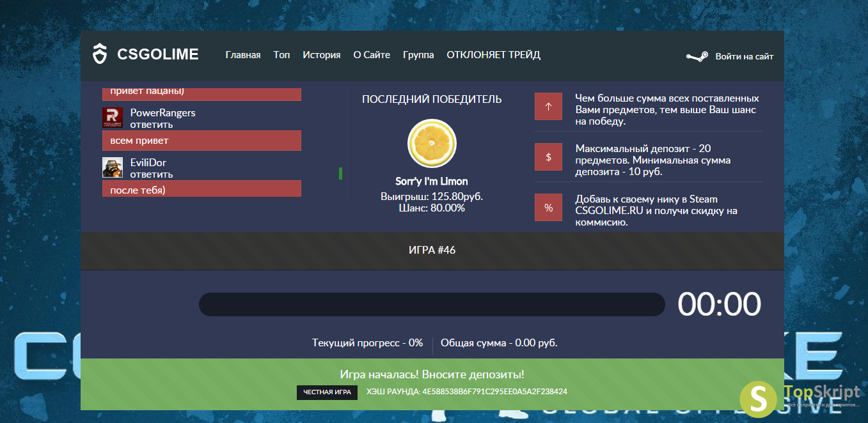This screenshot has height=423, width=868.
Task: Click Общая сумма - 0.00 руб. text
Action: tap(499, 343)
